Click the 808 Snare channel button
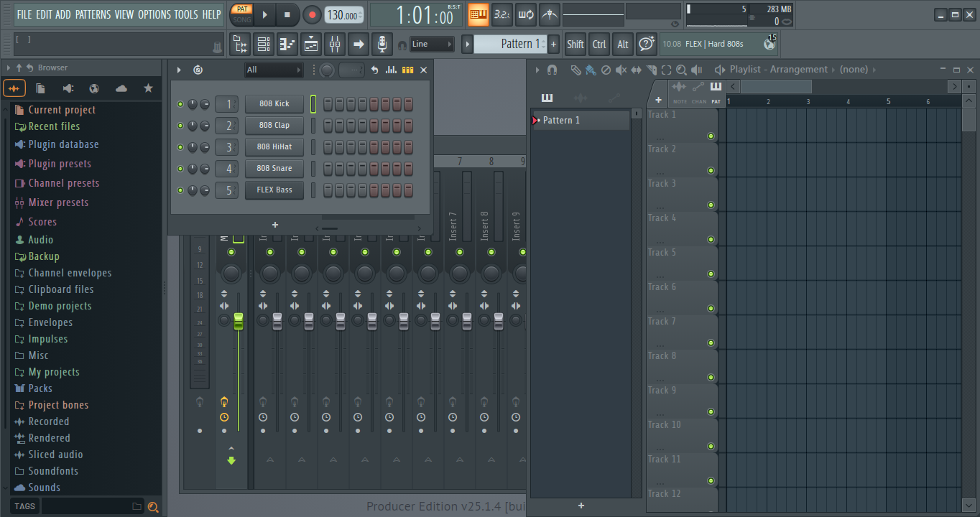Viewport: 980px width, 517px height. 274,169
